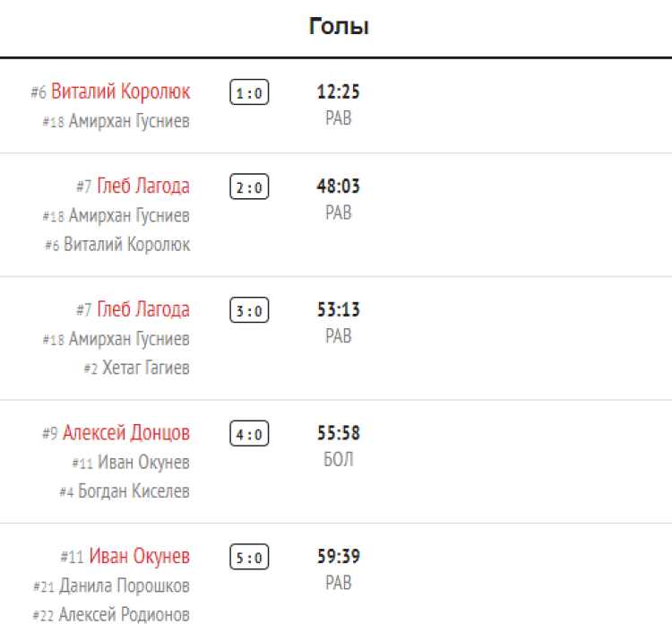
Task: Open scorer Виталий Королюк in the 1:0 goal
Action: 120,91
